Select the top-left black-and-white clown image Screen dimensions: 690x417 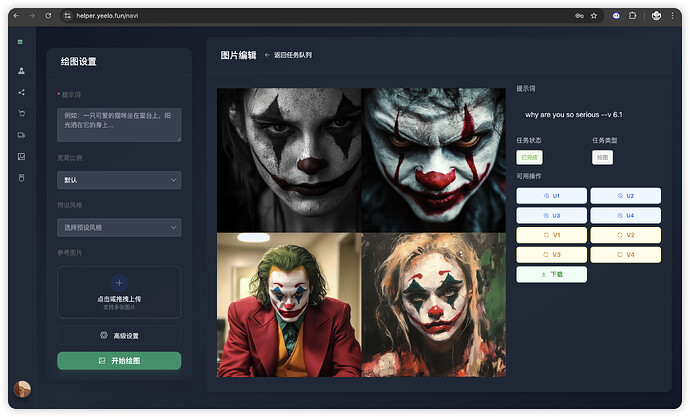pyautogui.click(x=289, y=160)
